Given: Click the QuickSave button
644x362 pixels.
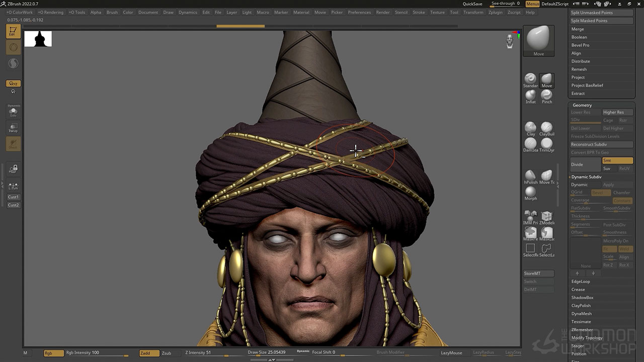Looking at the screenshot, I should 472,4.
